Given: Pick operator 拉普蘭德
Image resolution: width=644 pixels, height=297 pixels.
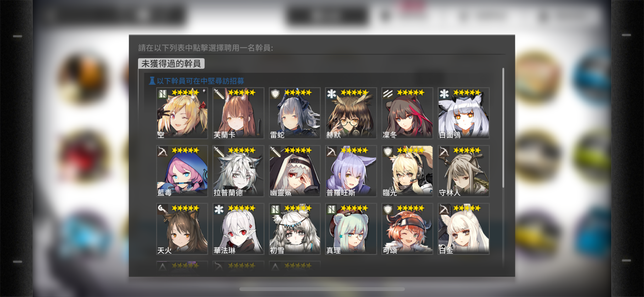Looking at the screenshot, I should point(238,171).
